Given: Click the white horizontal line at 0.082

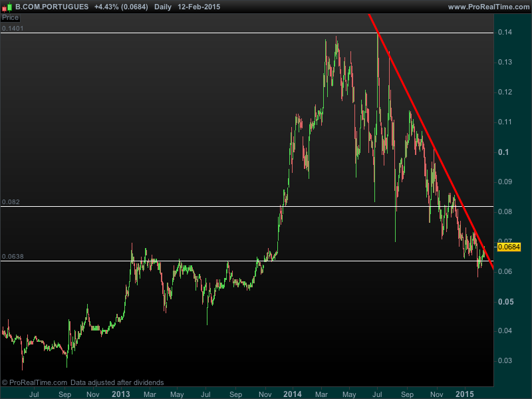Looking at the screenshot, I should pos(247,206).
